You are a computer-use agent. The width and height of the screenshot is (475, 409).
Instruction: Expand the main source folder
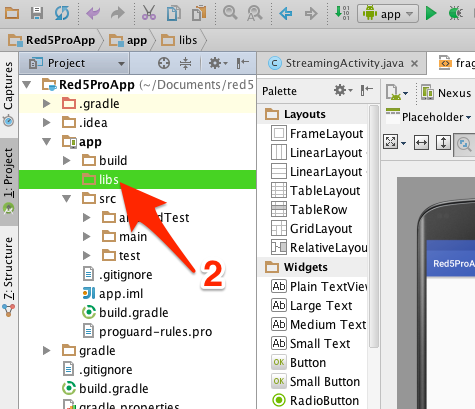click(87, 237)
